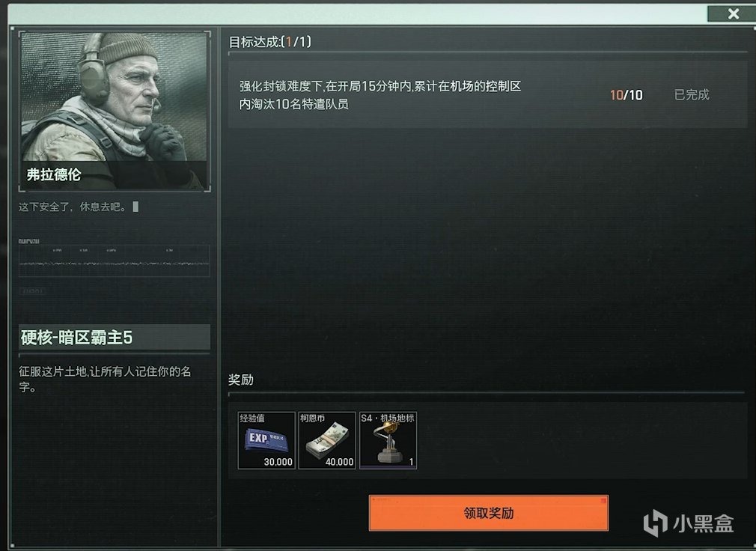
Task: Click the 奖励 section header
Action: point(240,380)
